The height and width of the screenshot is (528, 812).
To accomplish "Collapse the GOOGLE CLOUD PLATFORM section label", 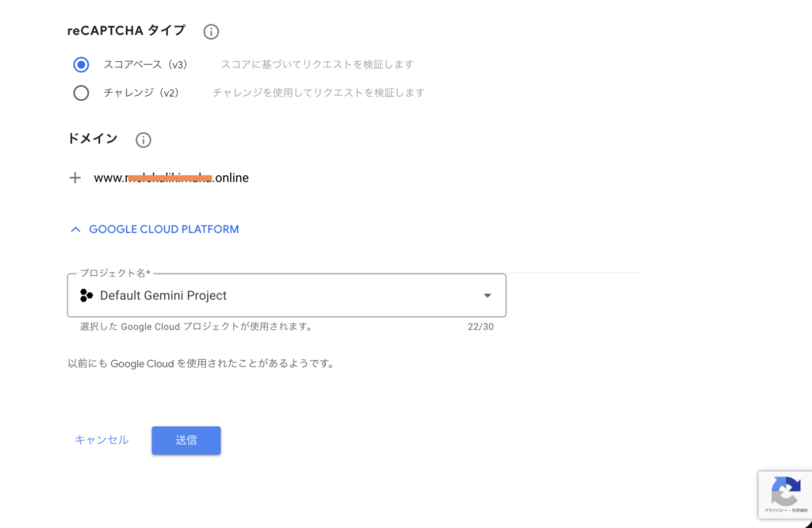I will (x=163, y=229).
